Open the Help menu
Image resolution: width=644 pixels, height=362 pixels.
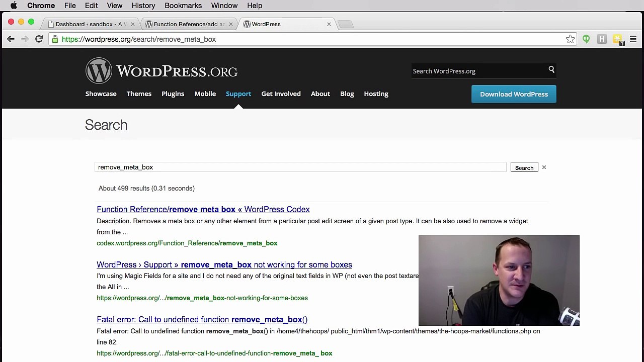[x=255, y=6]
